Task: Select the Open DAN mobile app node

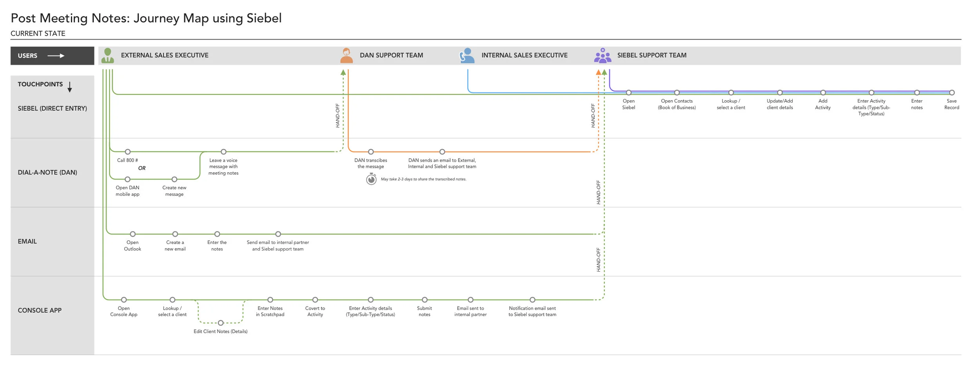Action: click(127, 179)
